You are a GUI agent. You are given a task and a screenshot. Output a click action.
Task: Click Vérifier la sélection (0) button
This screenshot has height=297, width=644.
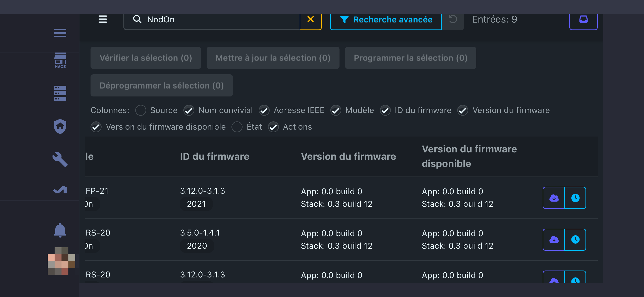146,58
